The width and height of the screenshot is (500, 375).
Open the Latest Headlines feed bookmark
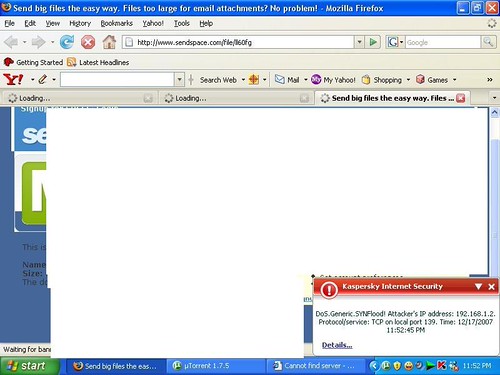(98, 62)
